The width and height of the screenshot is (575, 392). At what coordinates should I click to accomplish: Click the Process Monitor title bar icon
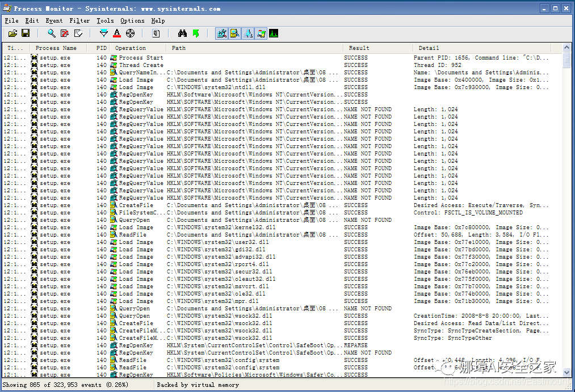click(7, 8)
